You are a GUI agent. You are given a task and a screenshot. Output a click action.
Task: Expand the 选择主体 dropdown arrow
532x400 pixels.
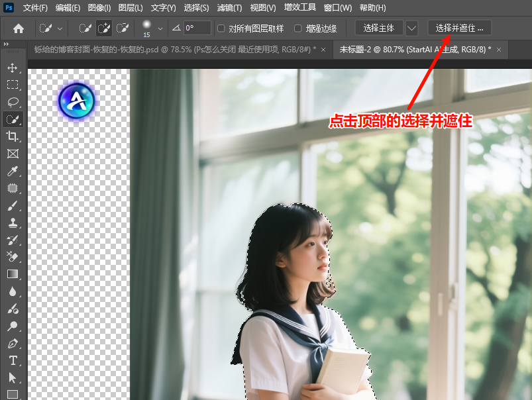pyautogui.click(x=411, y=28)
